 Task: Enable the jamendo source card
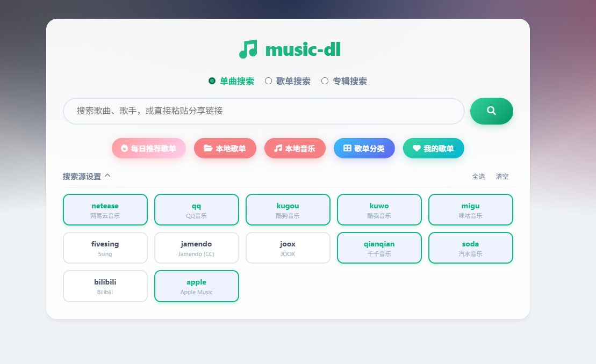(x=197, y=248)
